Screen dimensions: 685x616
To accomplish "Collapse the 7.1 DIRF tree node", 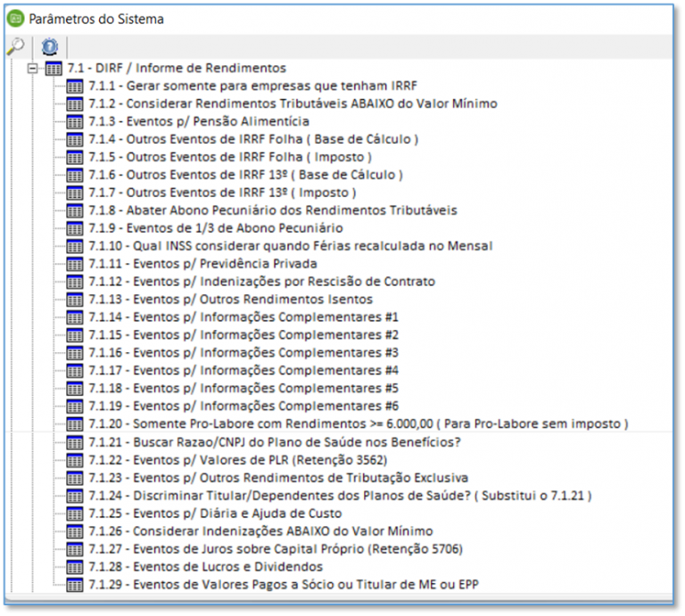I will pyautogui.click(x=32, y=69).
